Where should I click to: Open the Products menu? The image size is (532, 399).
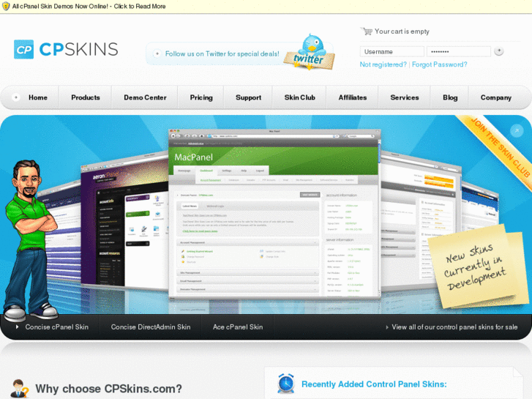coord(86,97)
